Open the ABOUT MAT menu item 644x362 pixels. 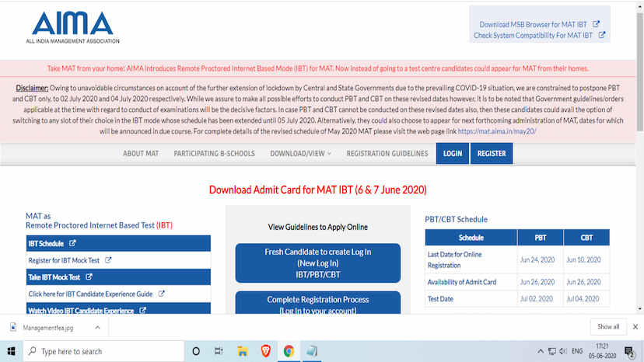point(141,154)
